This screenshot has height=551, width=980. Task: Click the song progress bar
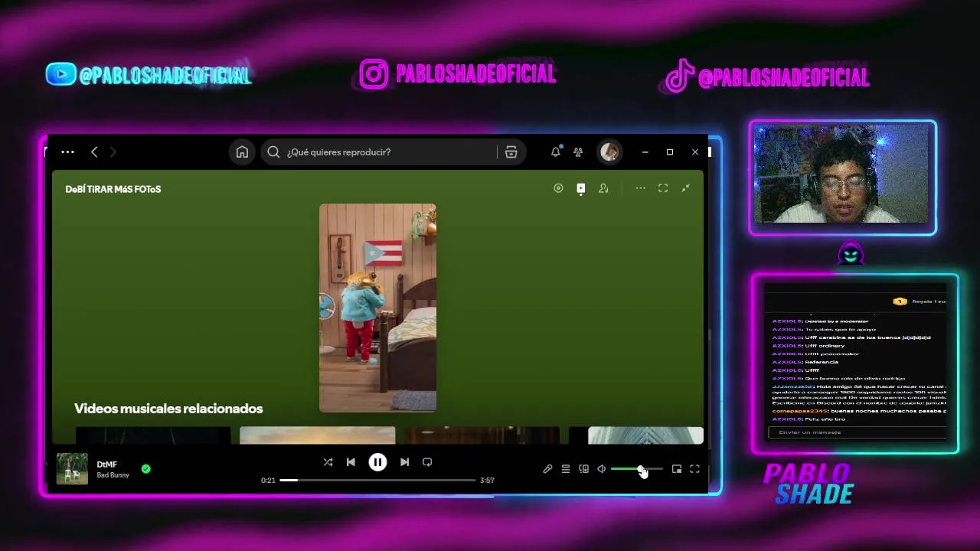click(377, 480)
